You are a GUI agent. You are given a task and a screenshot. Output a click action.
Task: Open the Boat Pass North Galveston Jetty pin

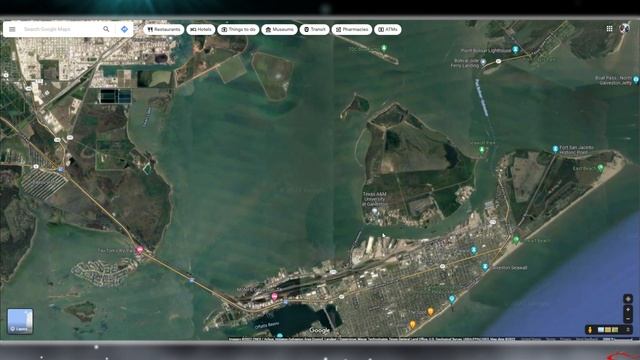[x=636, y=79]
